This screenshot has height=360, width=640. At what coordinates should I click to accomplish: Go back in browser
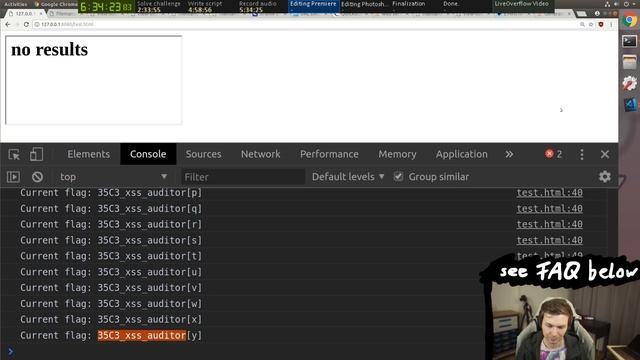[8, 24]
